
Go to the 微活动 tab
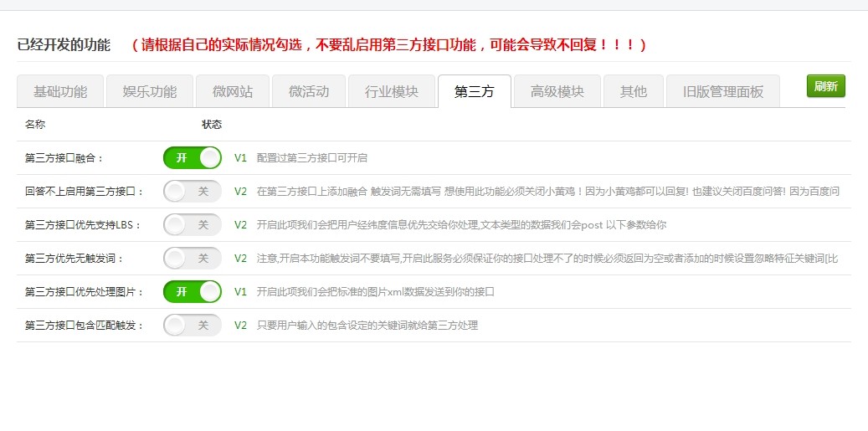309,91
